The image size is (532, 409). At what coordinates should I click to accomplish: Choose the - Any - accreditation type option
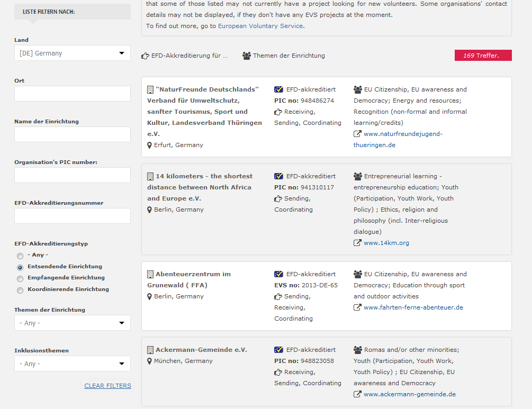[20, 256]
